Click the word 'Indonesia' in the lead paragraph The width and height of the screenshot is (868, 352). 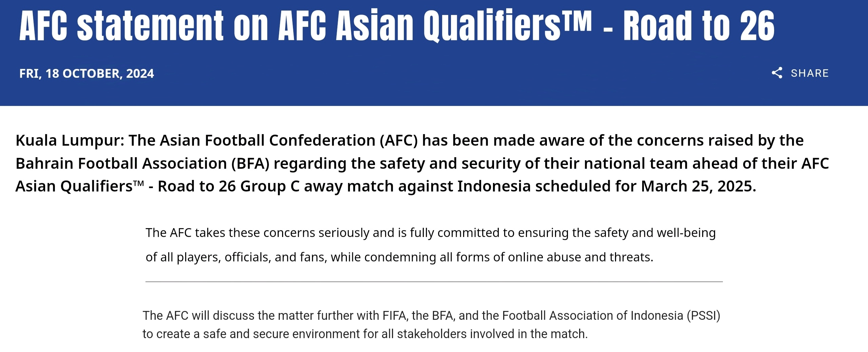click(x=494, y=186)
